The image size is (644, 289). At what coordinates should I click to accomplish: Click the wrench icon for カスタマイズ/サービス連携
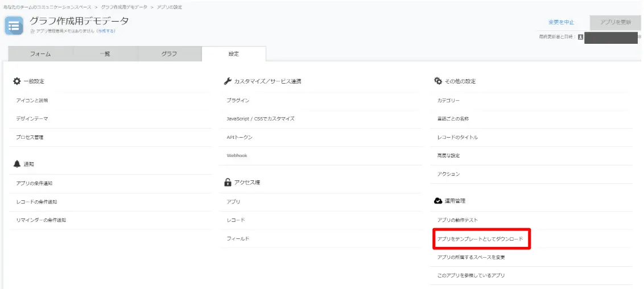coord(228,81)
